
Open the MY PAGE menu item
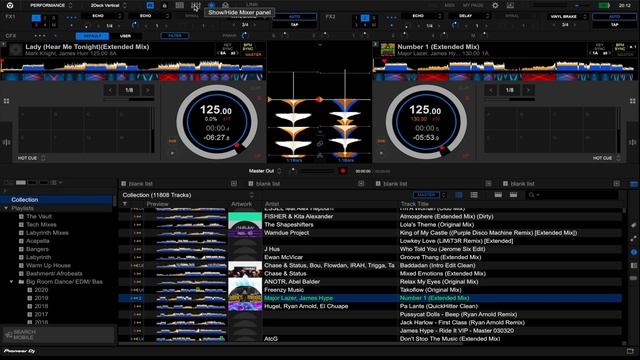[473, 5]
